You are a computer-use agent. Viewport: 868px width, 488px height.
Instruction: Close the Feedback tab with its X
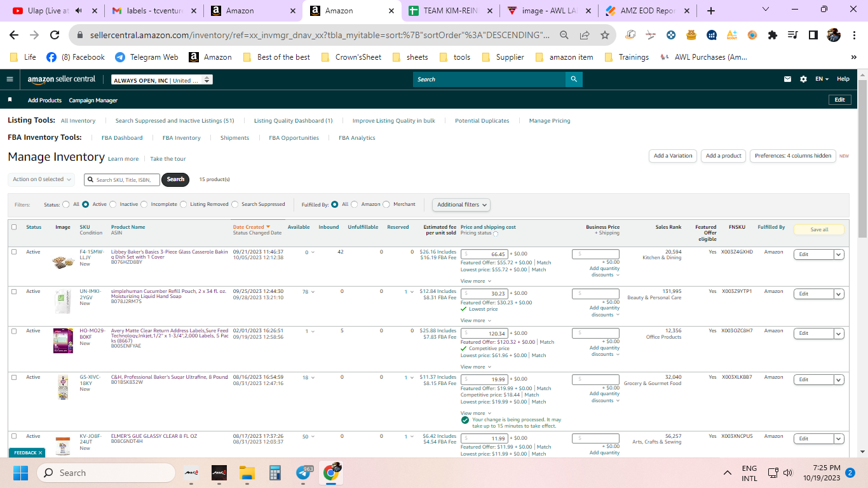(40, 452)
